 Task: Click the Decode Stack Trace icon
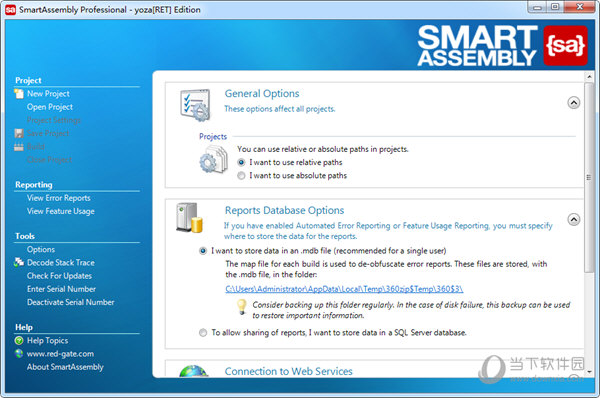[19, 263]
